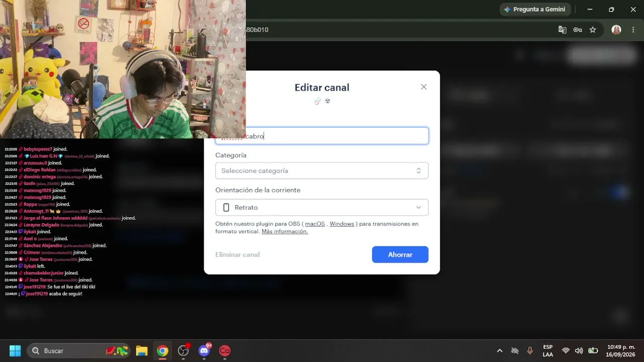The width and height of the screenshot is (644, 362).
Task: Open the Wi-Fi network tray icon
Action: 566,350
